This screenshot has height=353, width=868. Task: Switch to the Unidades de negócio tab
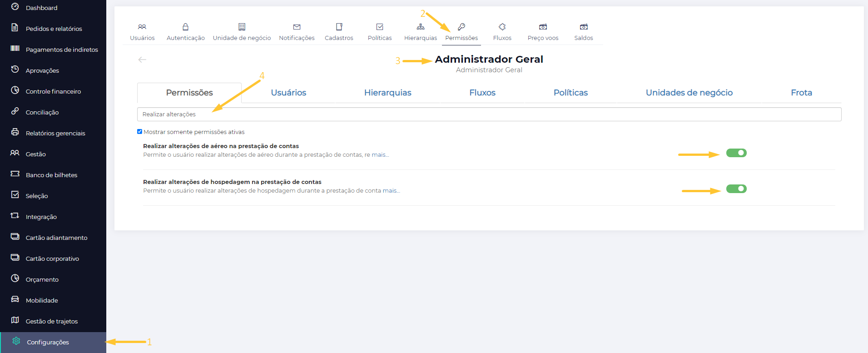pos(689,93)
